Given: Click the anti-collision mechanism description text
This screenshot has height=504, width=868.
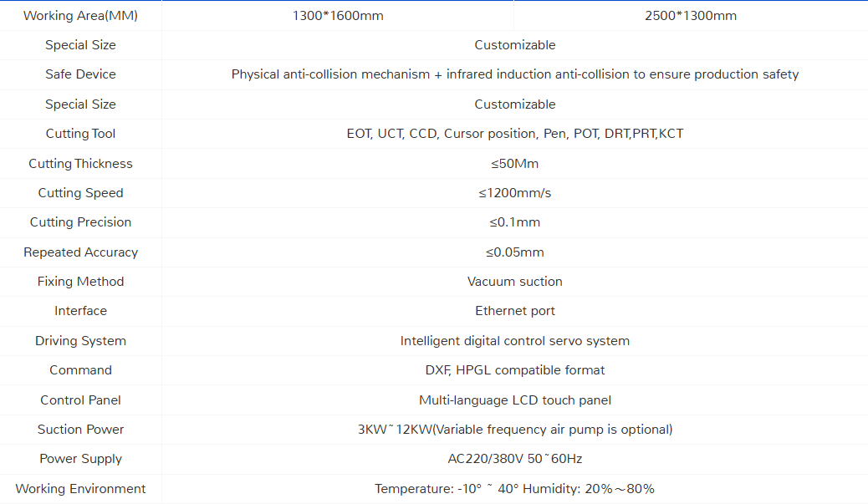Looking at the screenshot, I should coord(514,74).
